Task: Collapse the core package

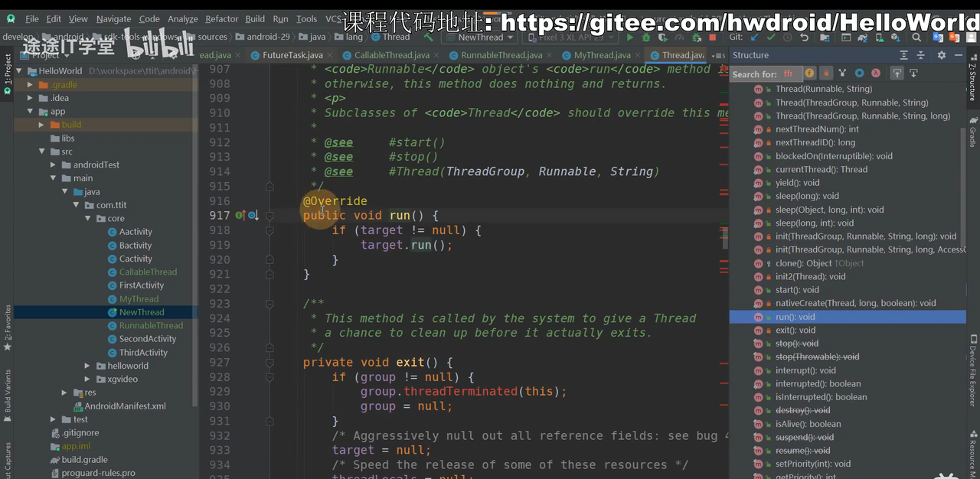Action: [88, 218]
